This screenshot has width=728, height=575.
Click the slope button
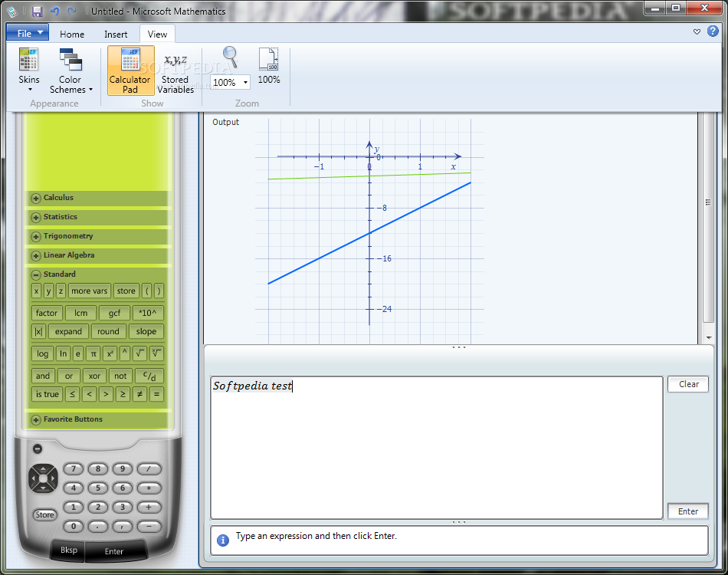click(146, 332)
